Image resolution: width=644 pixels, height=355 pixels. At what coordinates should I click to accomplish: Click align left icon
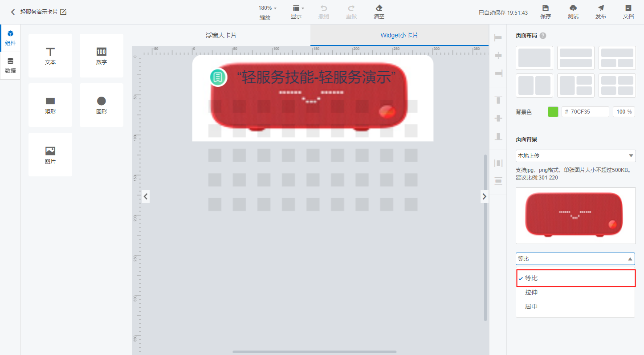click(x=498, y=38)
